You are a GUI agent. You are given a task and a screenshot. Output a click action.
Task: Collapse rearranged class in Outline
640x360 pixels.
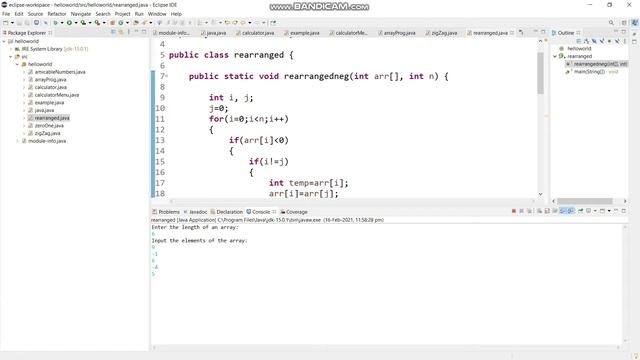[x=555, y=56]
